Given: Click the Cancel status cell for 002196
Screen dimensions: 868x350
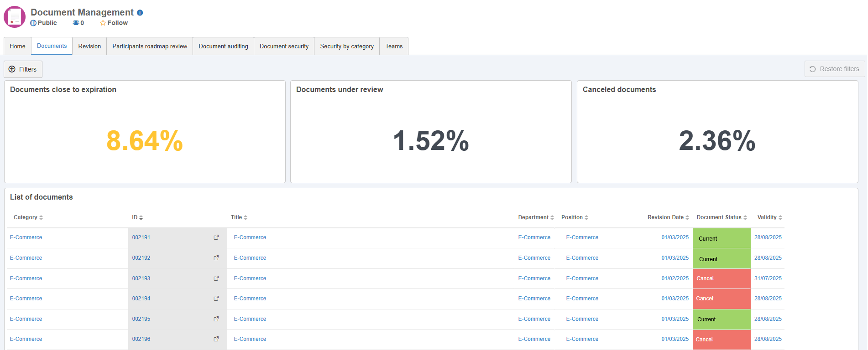Looking at the screenshot, I should (722, 340).
